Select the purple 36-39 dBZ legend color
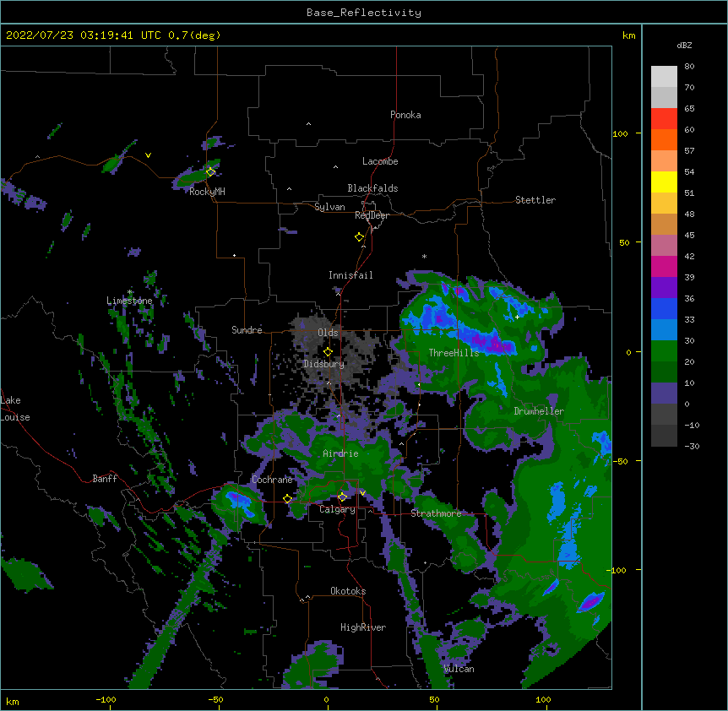The image size is (728, 711). 664,288
